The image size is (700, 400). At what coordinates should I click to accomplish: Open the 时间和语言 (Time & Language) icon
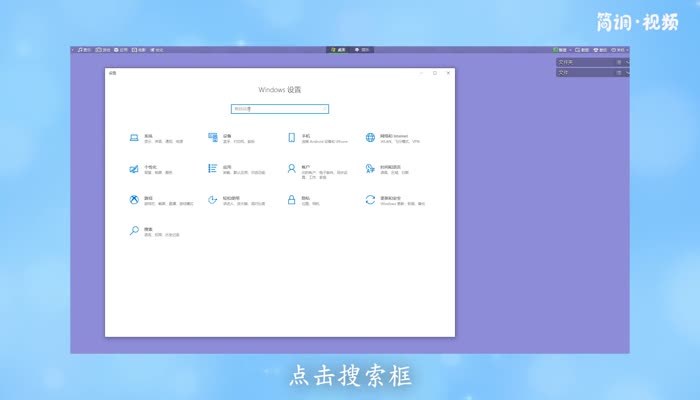(370, 169)
